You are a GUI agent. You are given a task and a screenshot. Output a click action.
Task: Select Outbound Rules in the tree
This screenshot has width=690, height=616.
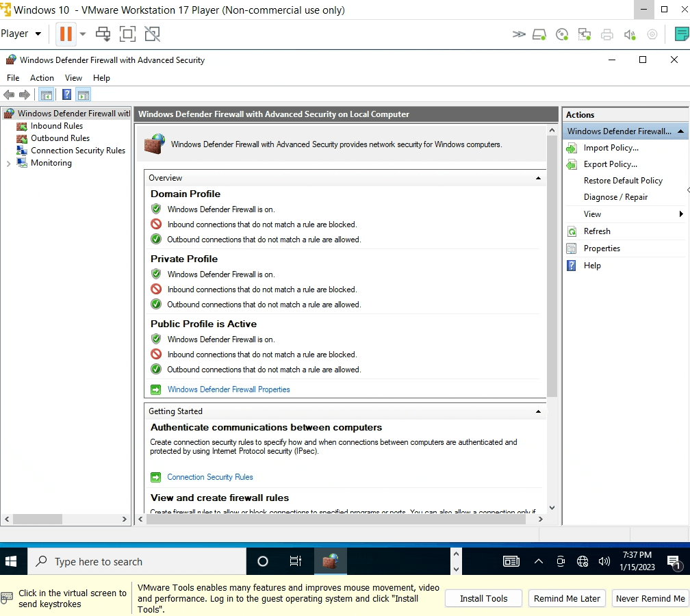coord(60,138)
